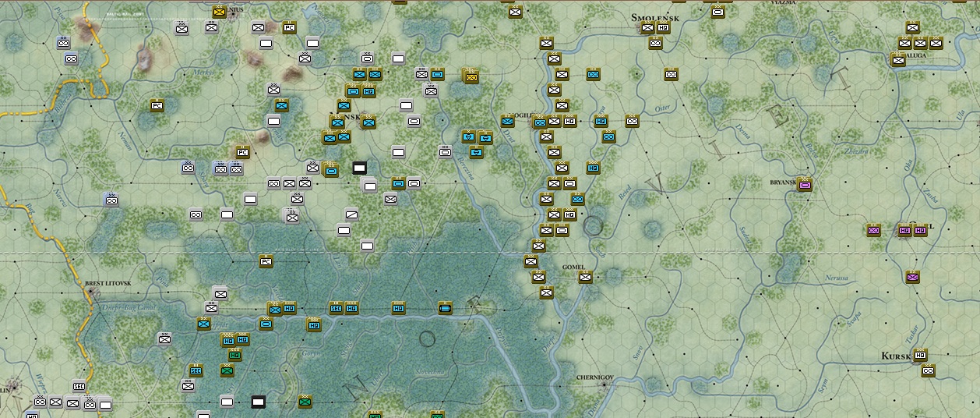Click the Gomel city label

pos(573,267)
